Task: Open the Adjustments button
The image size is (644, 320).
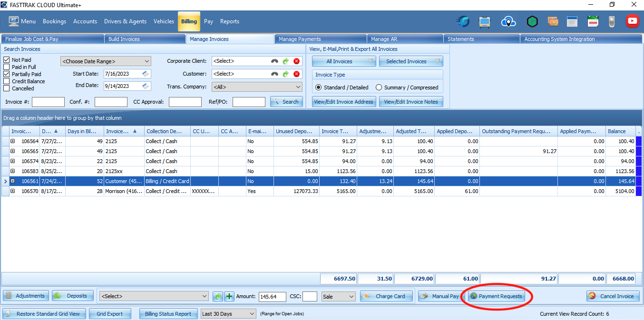Action: tap(26, 296)
